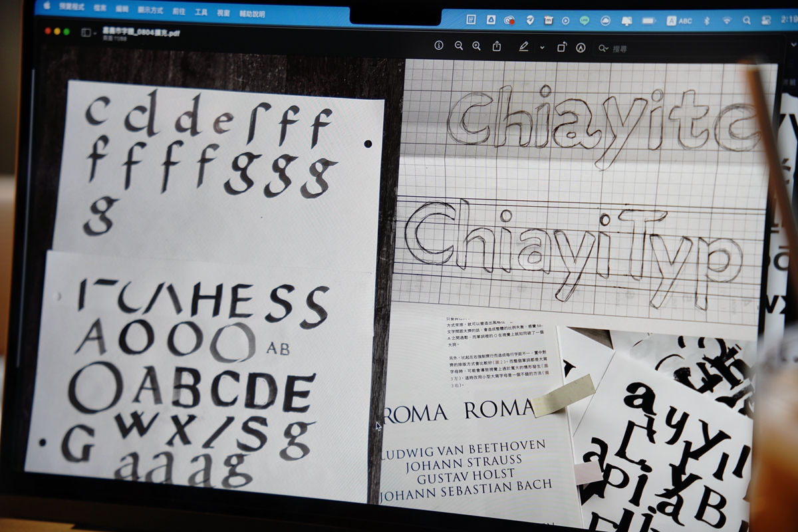The width and height of the screenshot is (798, 532).
Task: Open the Apple menu
Action: point(47,5)
